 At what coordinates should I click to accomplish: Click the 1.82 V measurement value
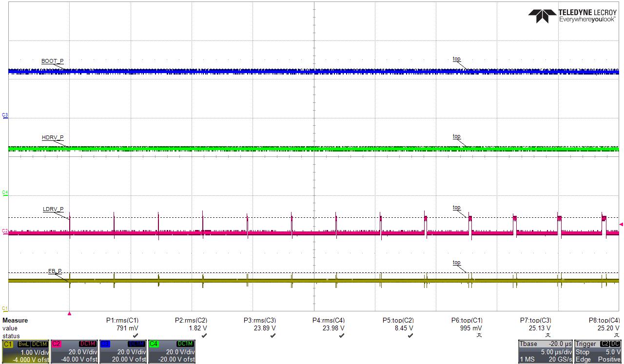coord(197,328)
